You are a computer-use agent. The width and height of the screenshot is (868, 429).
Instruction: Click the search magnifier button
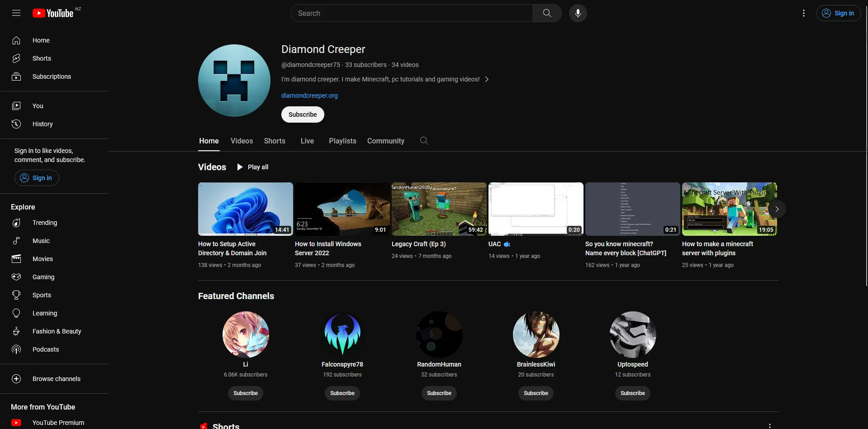coord(547,13)
